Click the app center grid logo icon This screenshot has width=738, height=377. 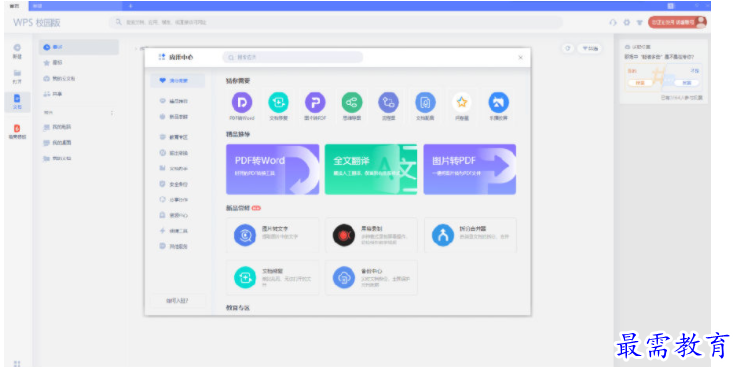click(162, 57)
